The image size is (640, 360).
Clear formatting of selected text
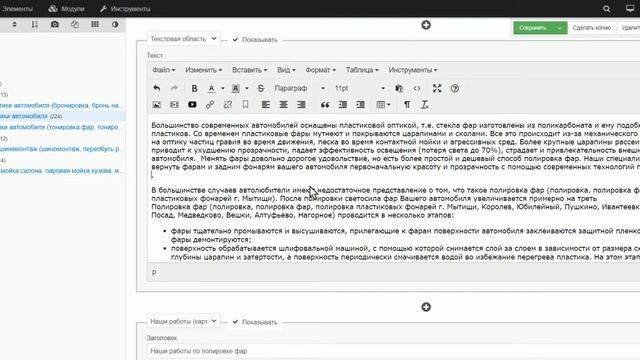424,105
